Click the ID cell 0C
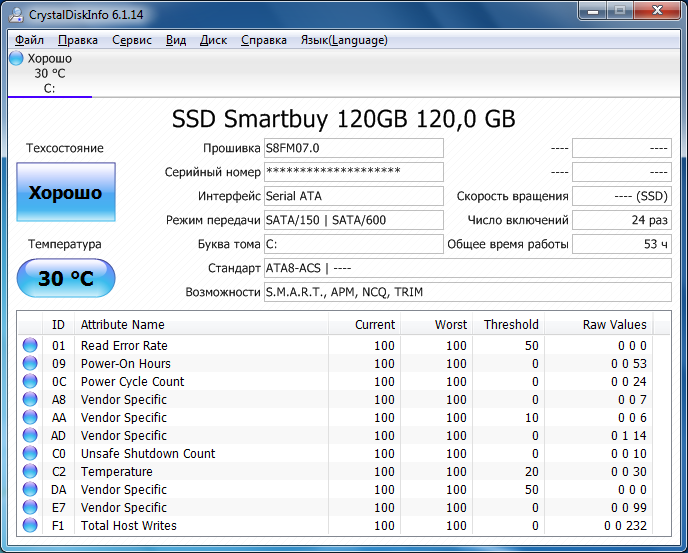The image size is (688, 553). (x=59, y=381)
